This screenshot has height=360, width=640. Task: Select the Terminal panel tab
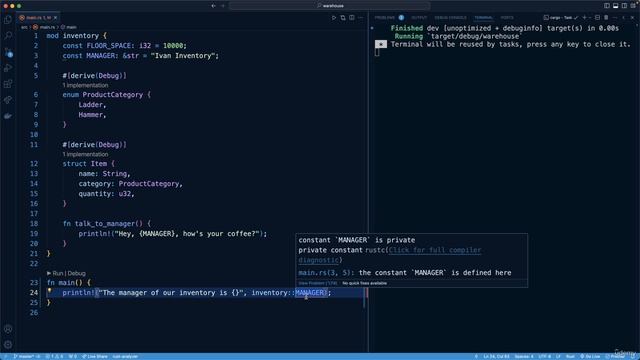click(483, 18)
